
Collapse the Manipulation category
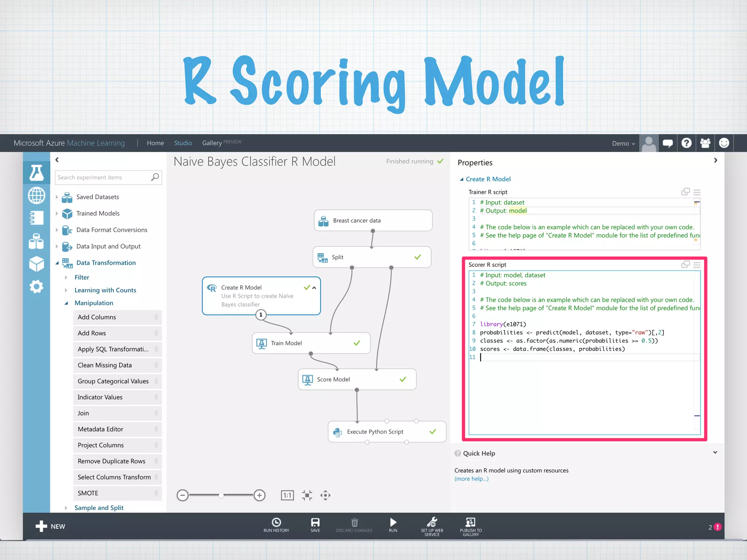[x=66, y=303]
